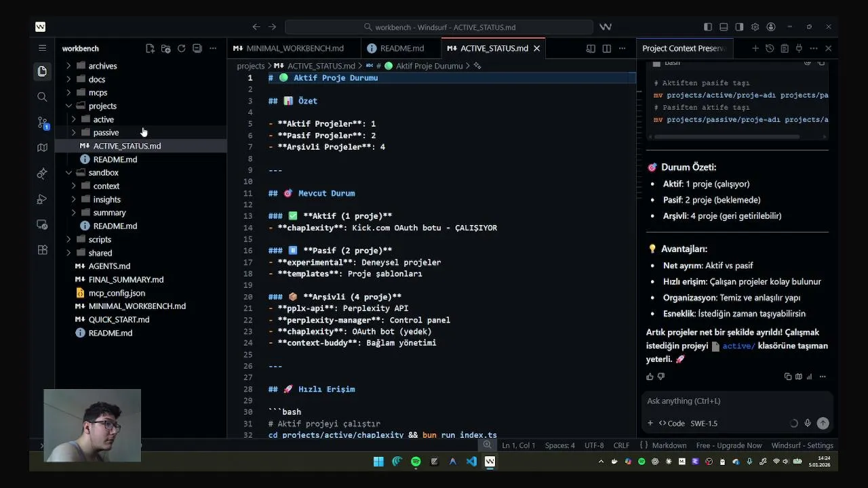Open the Search view in activity bar
Image resolution: width=868 pixels, height=488 pixels.
[x=42, y=97]
